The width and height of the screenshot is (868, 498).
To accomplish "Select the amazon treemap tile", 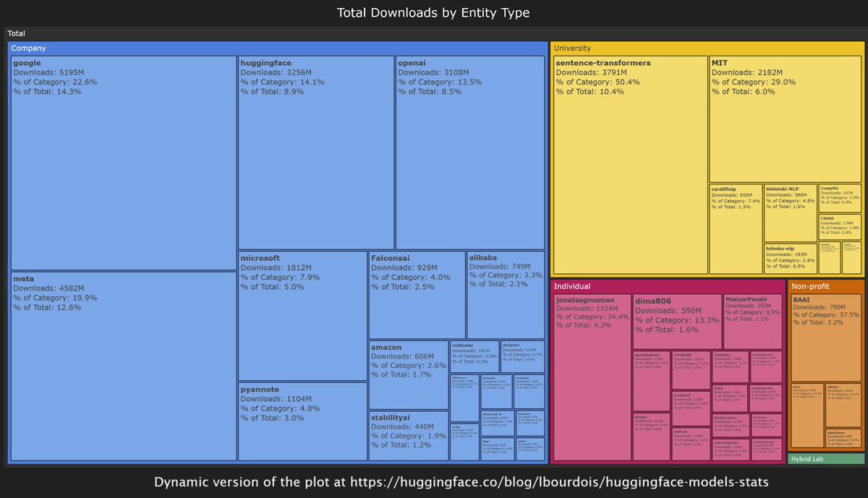I will click(x=408, y=375).
